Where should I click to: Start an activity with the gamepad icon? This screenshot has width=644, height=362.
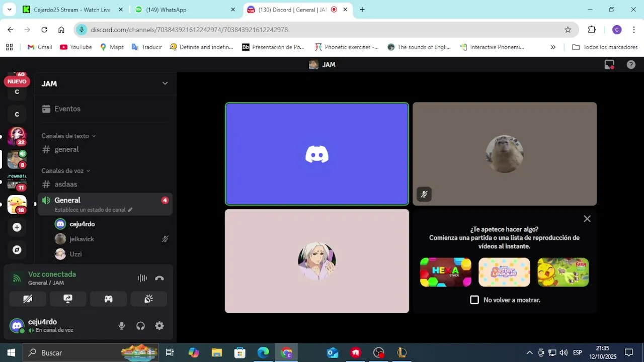[108, 299]
